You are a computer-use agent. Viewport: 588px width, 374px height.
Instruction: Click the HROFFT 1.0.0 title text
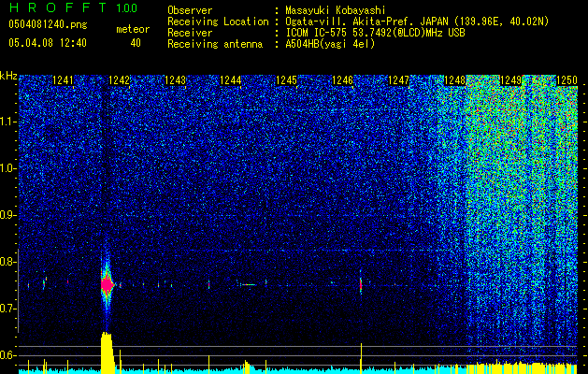coord(73,7)
